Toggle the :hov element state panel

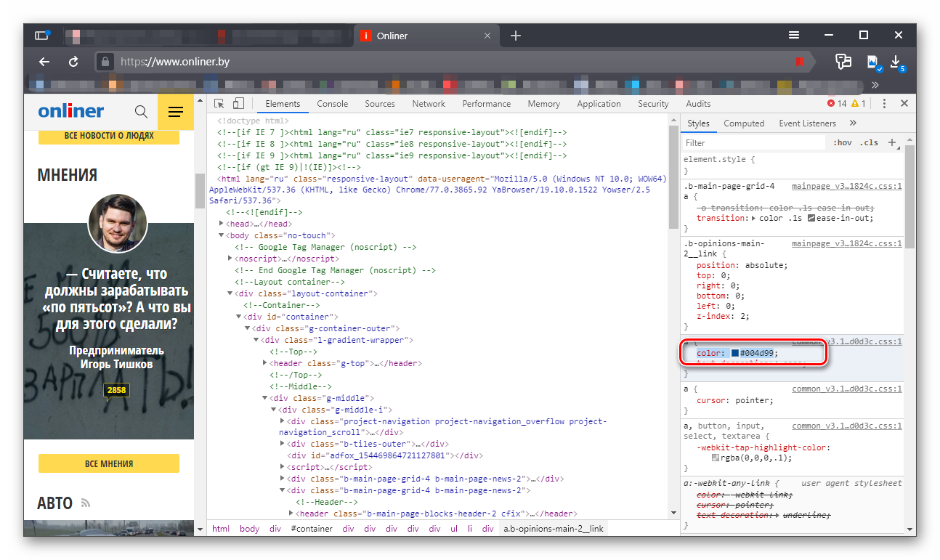842,143
